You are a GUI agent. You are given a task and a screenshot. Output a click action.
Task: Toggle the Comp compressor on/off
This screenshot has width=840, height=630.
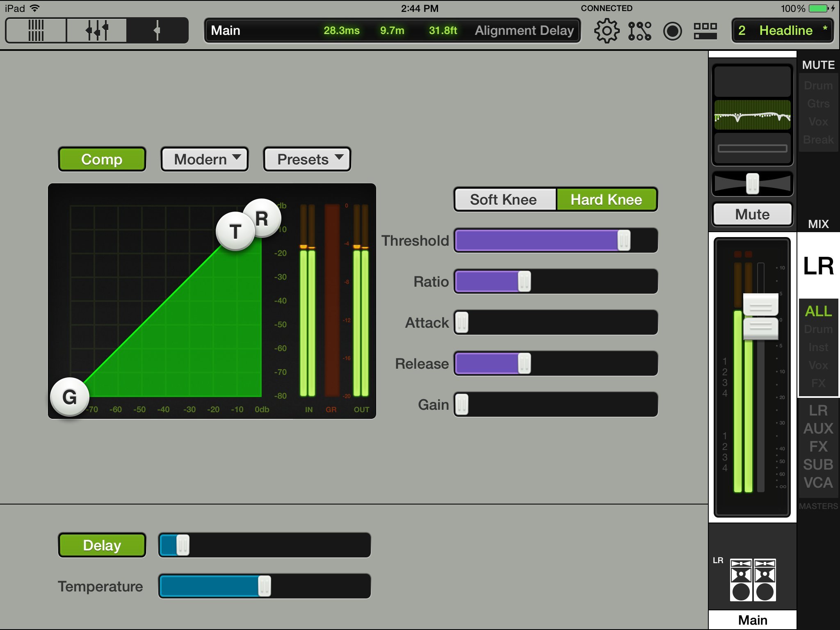point(102,159)
